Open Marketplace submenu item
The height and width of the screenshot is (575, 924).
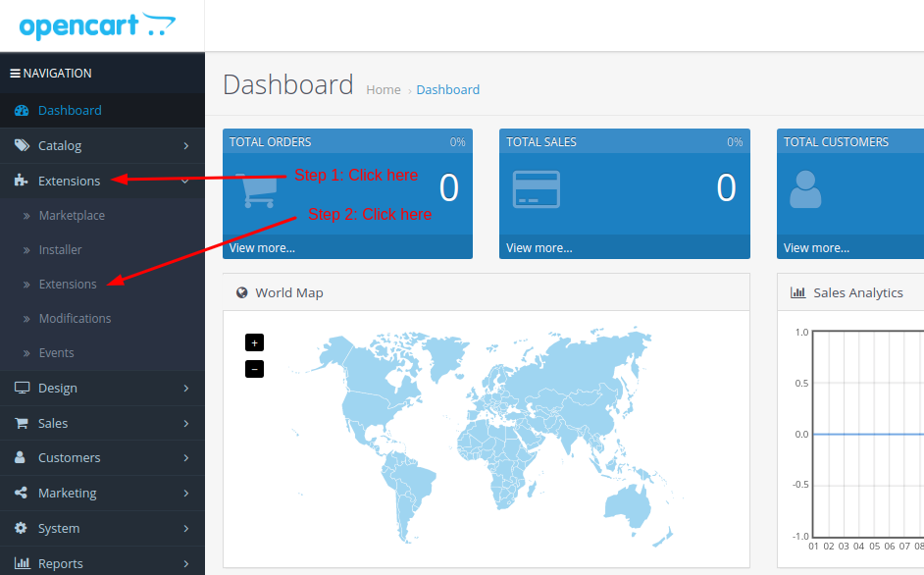point(72,215)
